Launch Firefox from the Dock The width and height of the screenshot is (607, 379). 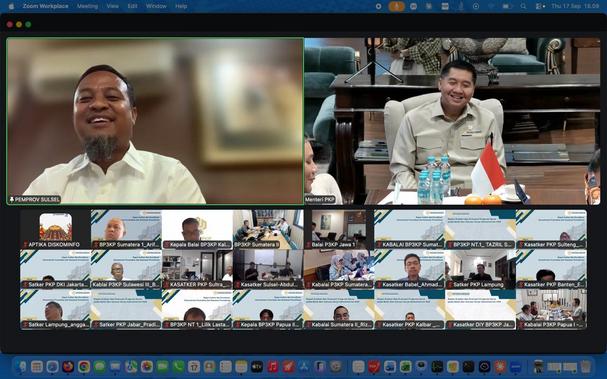click(68, 366)
